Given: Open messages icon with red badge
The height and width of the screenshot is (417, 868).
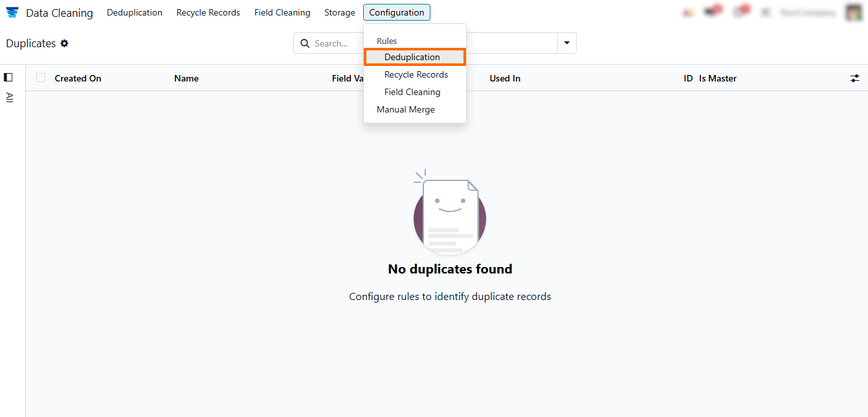Looking at the screenshot, I should [x=713, y=12].
